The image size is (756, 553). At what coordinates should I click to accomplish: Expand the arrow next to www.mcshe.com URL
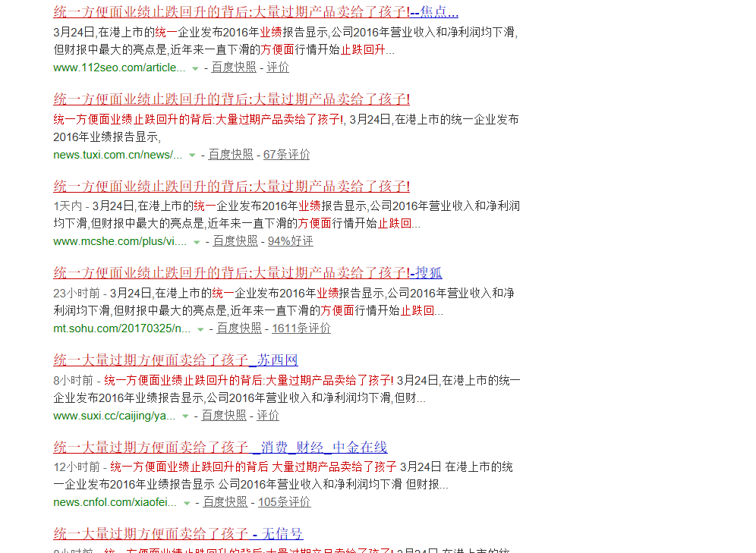click(x=197, y=242)
